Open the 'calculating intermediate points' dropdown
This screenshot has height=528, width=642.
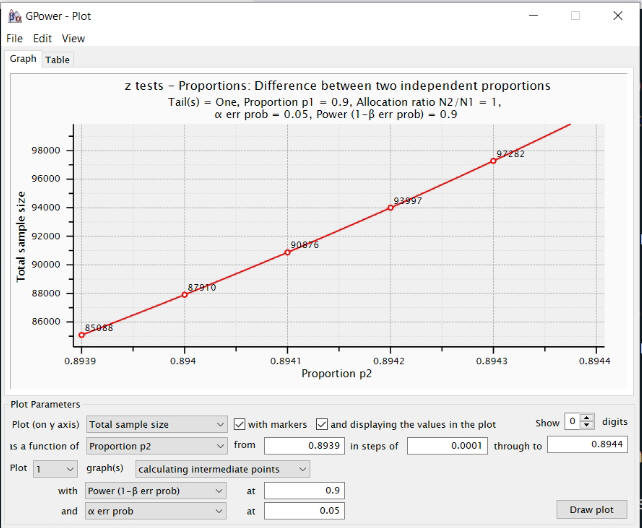coord(223,468)
